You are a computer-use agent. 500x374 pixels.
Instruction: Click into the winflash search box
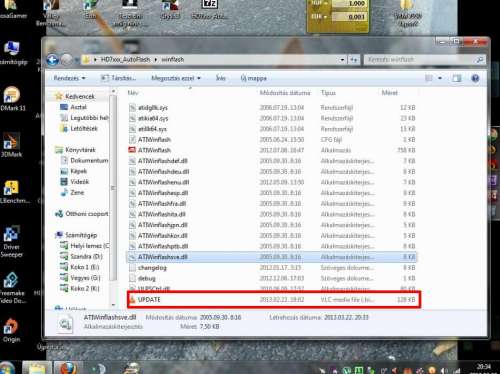(424, 60)
